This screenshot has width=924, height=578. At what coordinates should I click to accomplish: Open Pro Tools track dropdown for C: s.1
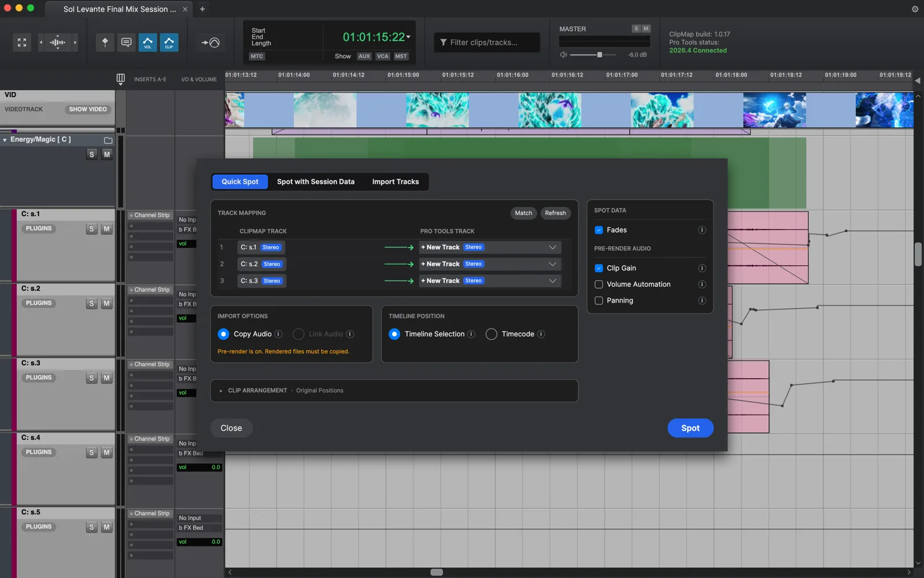coord(490,247)
